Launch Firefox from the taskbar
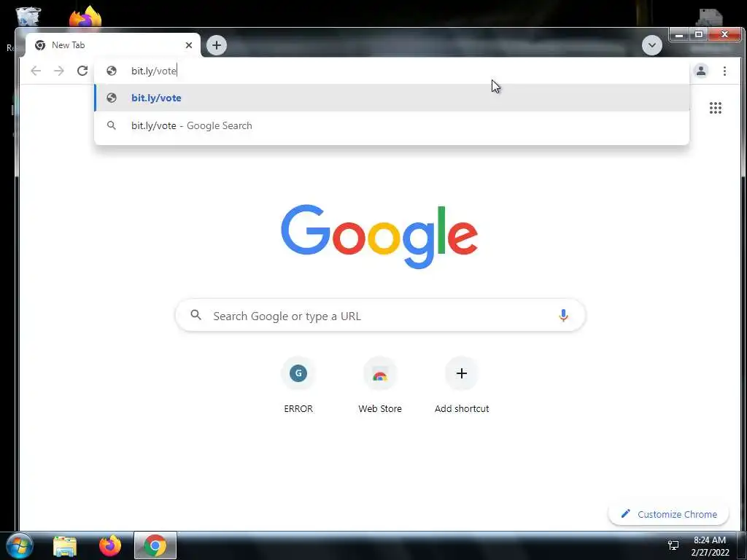 point(110,545)
